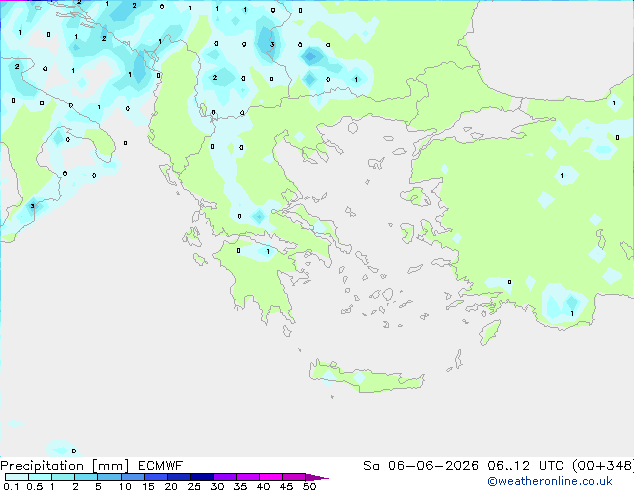Screen dimensions: 634x490
Task: Pick the 45–50 mm legend color swatch
Action: point(294,477)
